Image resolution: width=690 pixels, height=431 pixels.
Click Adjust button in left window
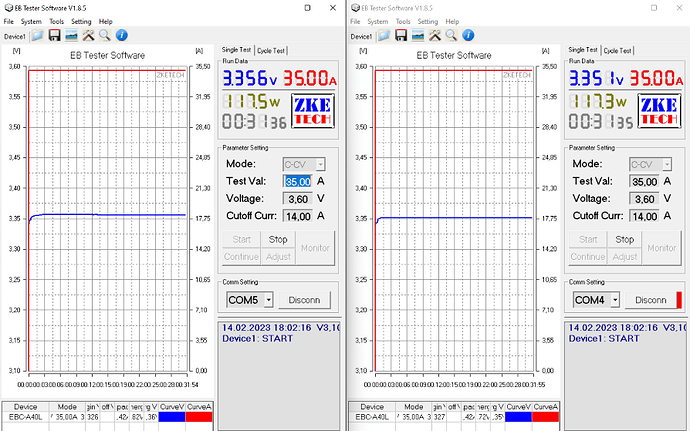pos(278,257)
